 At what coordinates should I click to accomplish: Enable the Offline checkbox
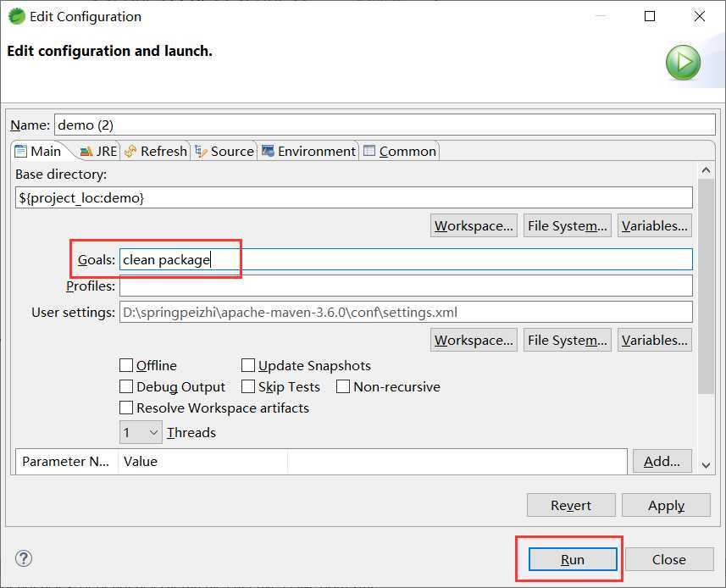pyautogui.click(x=126, y=365)
